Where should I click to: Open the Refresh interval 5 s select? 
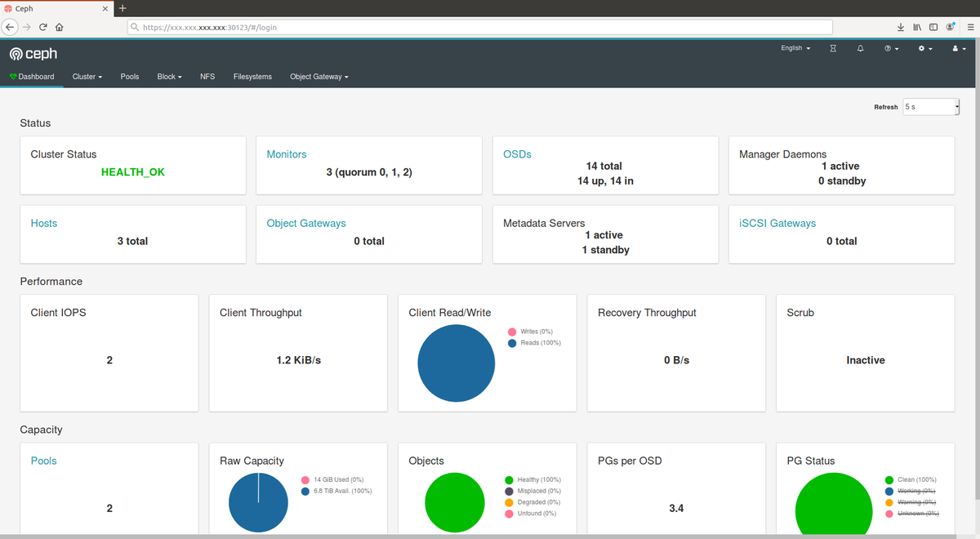(x=931, y=107)
